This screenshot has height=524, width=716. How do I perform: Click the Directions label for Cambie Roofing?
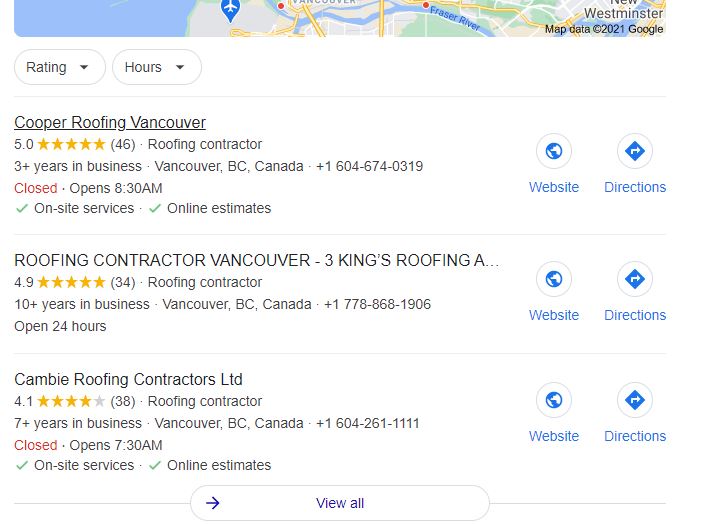pyautogui.click(x=634, y=436)
